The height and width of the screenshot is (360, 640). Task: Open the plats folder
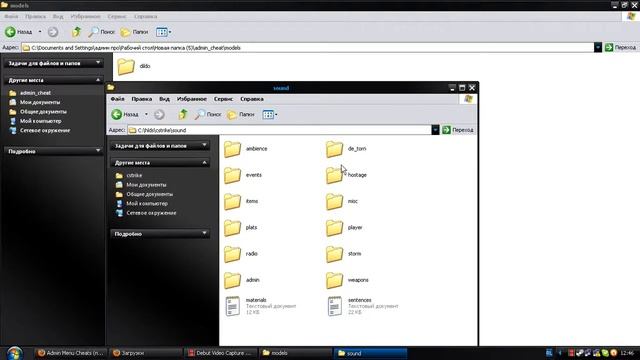point(241,228)
